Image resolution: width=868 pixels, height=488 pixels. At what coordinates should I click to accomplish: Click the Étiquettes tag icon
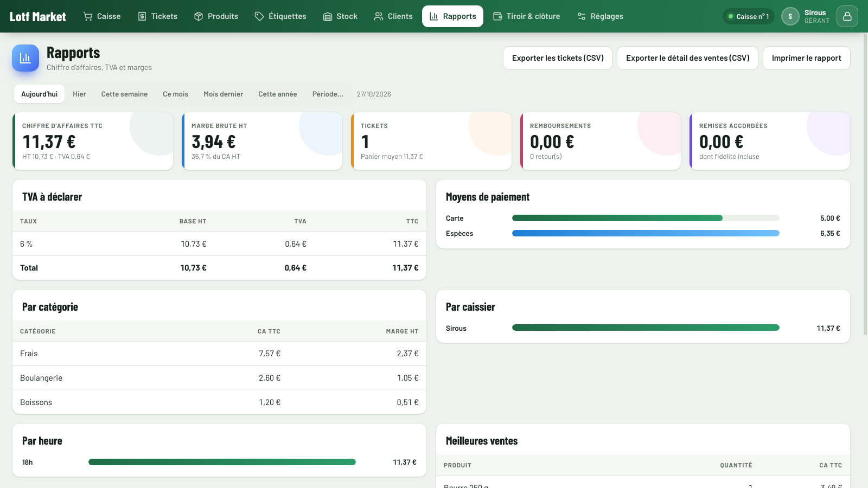(259, 16)
